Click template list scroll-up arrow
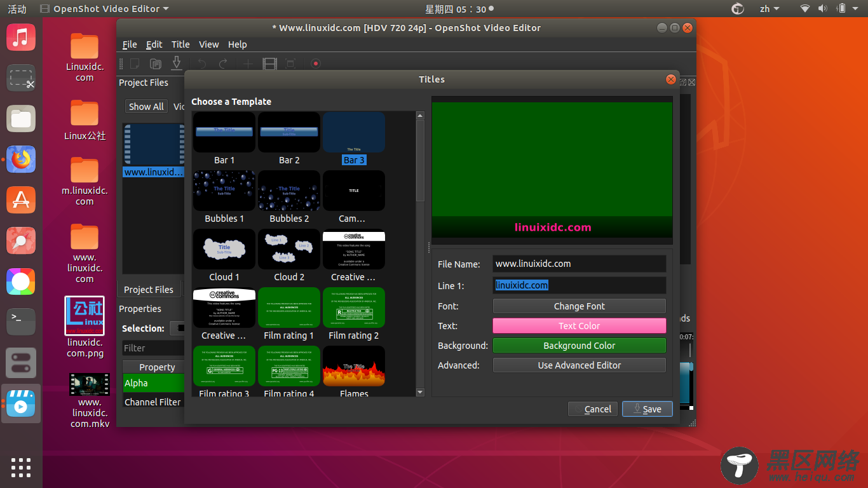This screenshot has height=488, width=868. 420,116
